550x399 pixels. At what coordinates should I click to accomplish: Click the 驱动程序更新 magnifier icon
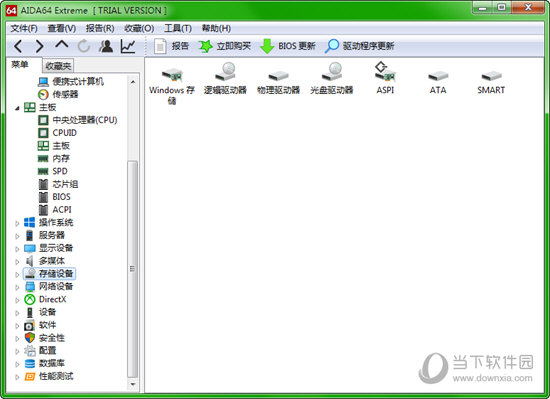pos(332,46)
